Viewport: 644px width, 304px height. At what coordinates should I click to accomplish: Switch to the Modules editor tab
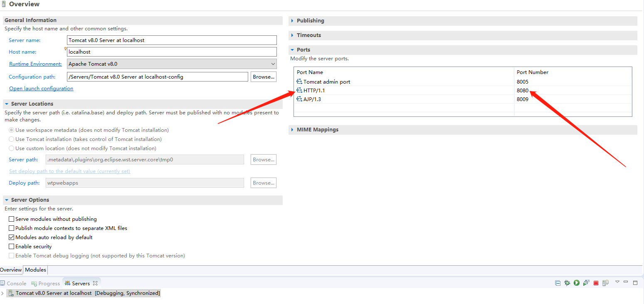35,270
